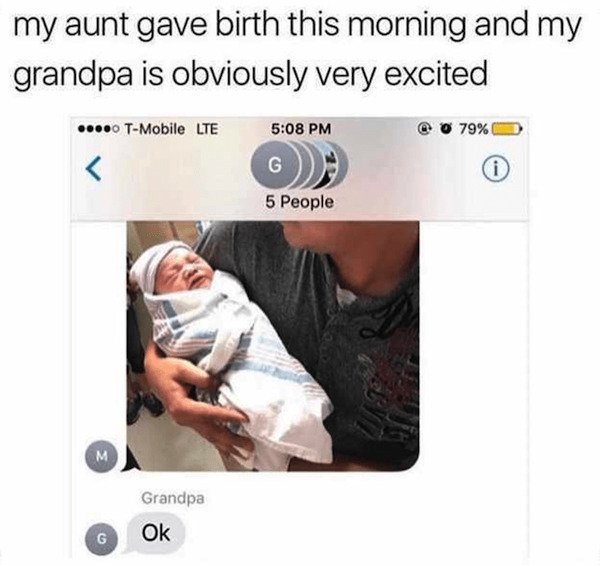Open the conversation info button
Viewport: 600px width, 566px height.
[496, 167]
